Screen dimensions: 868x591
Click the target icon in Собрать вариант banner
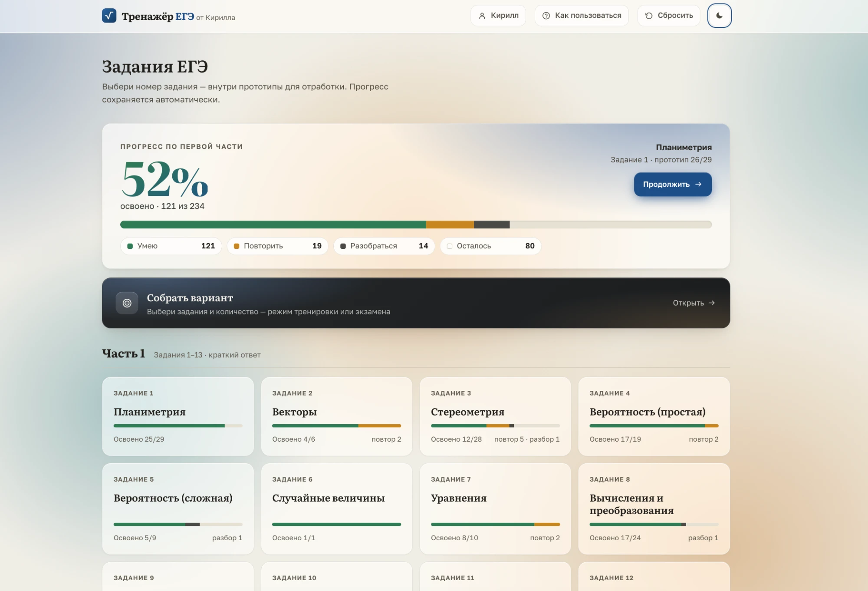[127, 303]
